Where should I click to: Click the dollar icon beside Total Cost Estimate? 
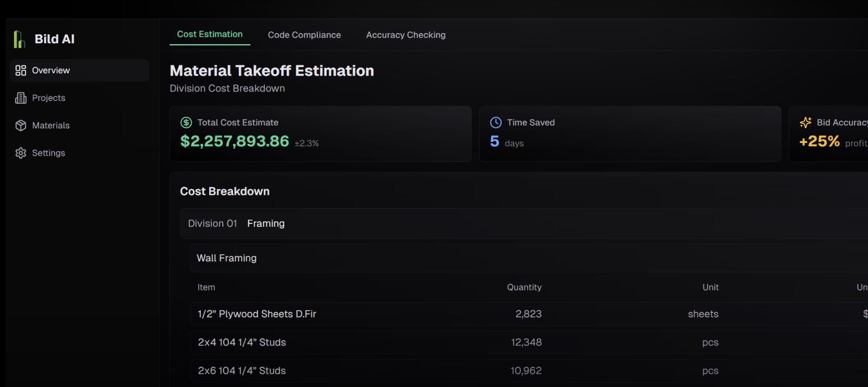[x=186, y=122]
